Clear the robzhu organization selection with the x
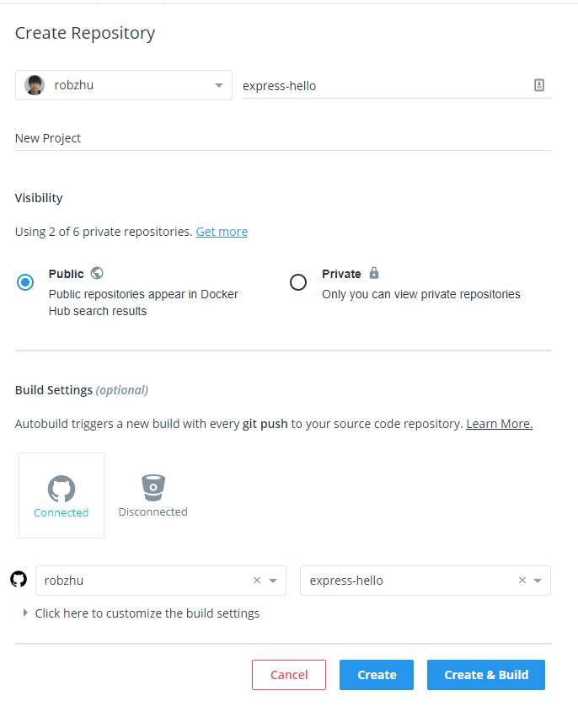 (257, 580)
